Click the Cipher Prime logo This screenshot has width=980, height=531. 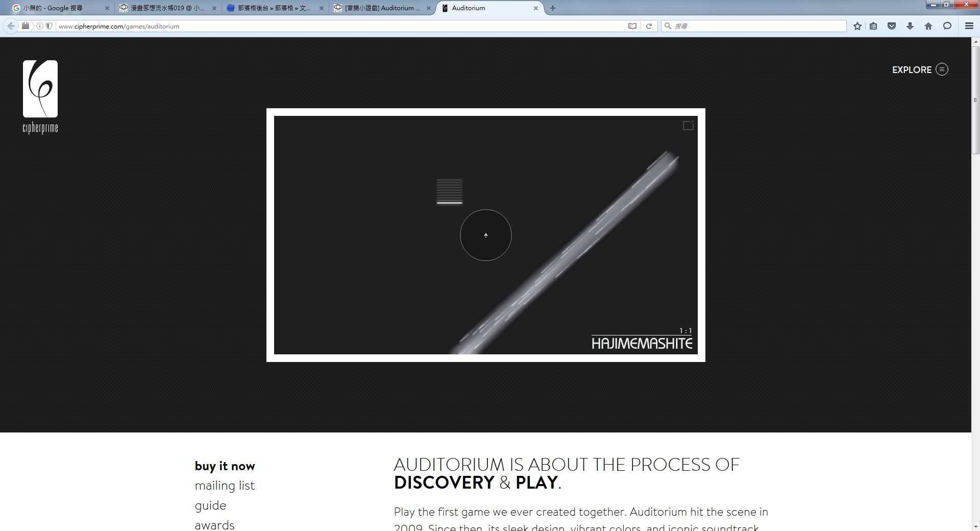(x=40, y=97)
